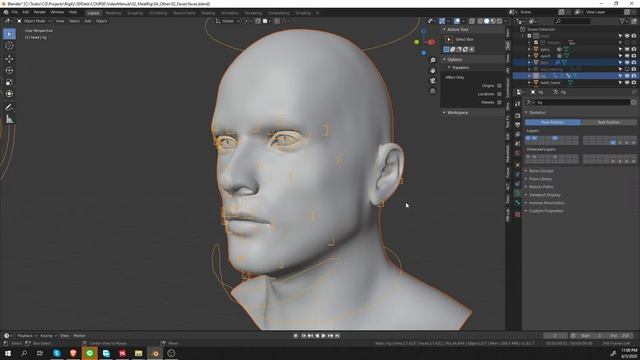Open the Window menu
Screen dimensions: 640x360
pos(57,12)
